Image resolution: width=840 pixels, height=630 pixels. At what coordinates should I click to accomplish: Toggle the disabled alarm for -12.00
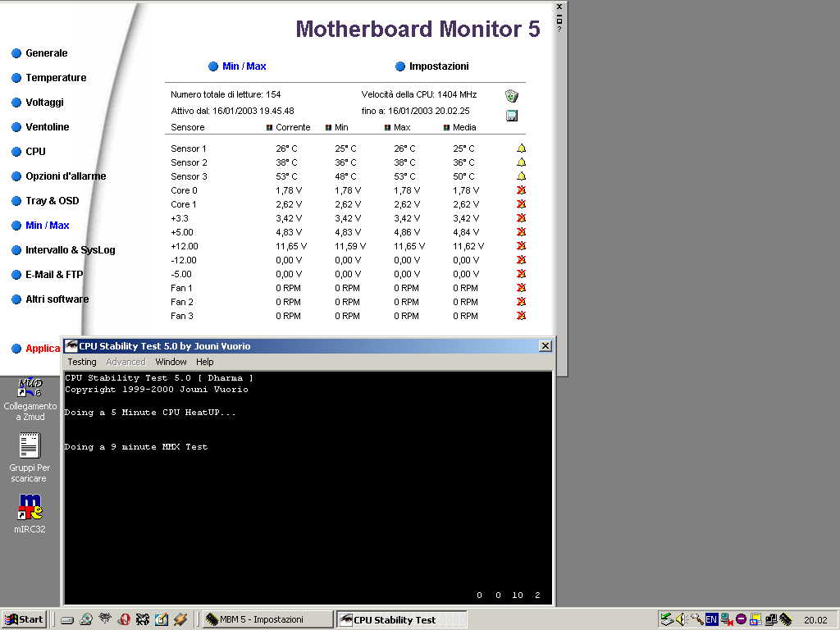(521, 260)
